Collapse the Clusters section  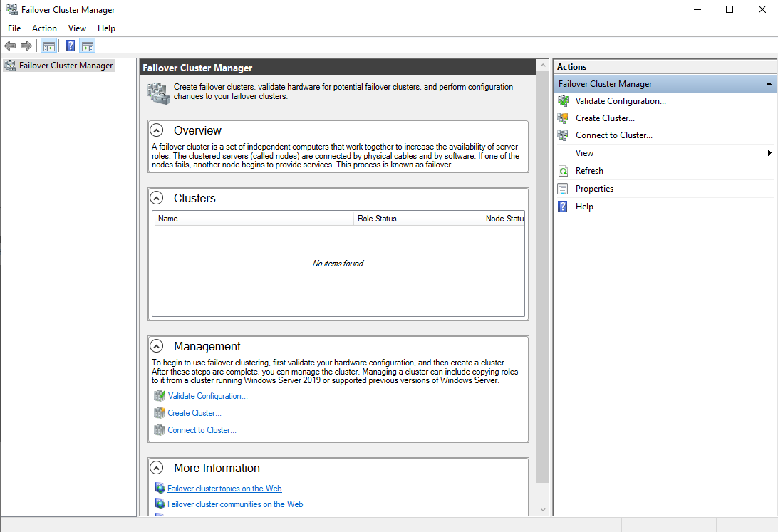156,197
